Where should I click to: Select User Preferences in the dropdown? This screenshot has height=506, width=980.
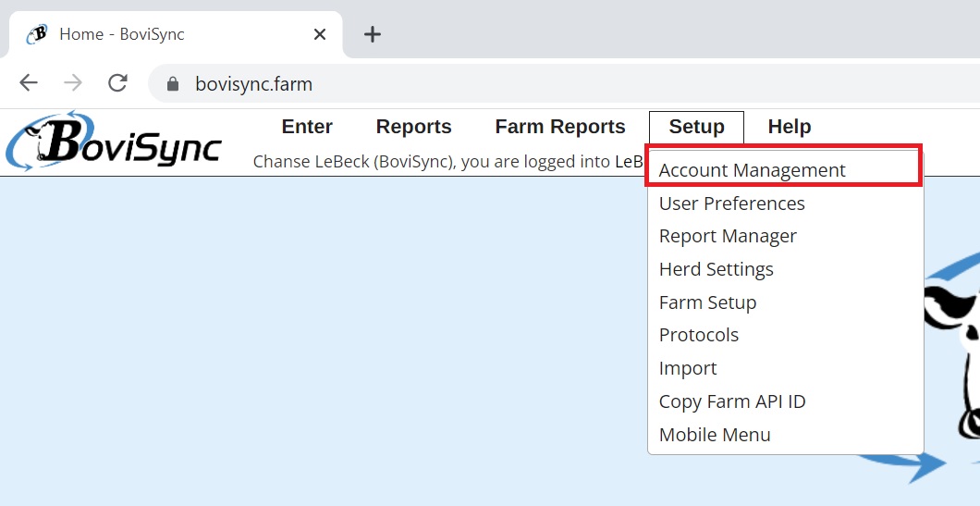[784, 204]
